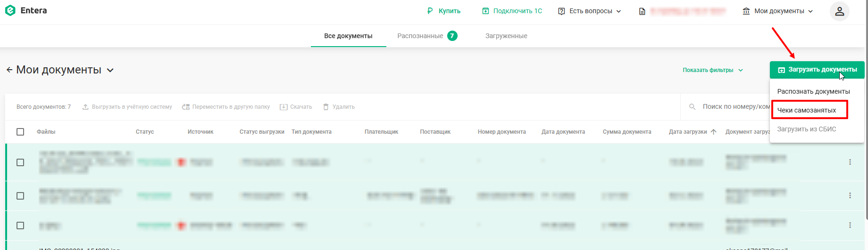Click the Скачать toolbar button
This screenshot has width=868, height=250.
point(296,107)
